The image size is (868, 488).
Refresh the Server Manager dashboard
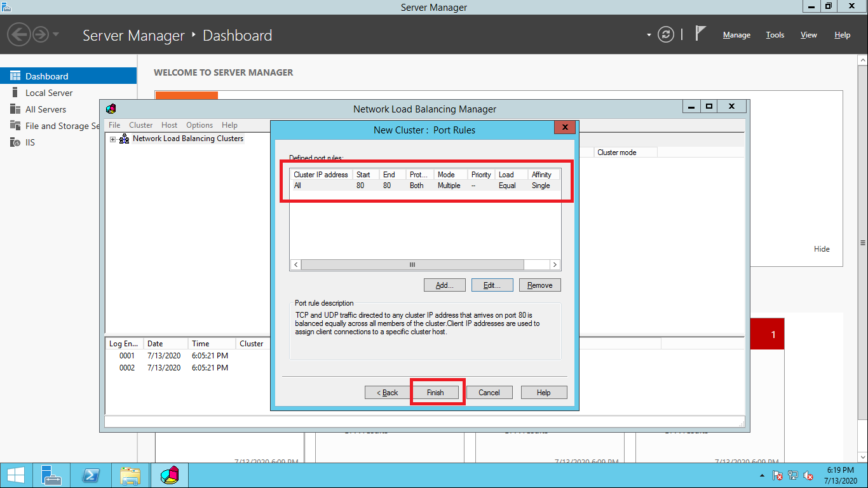tap(665, 34)
